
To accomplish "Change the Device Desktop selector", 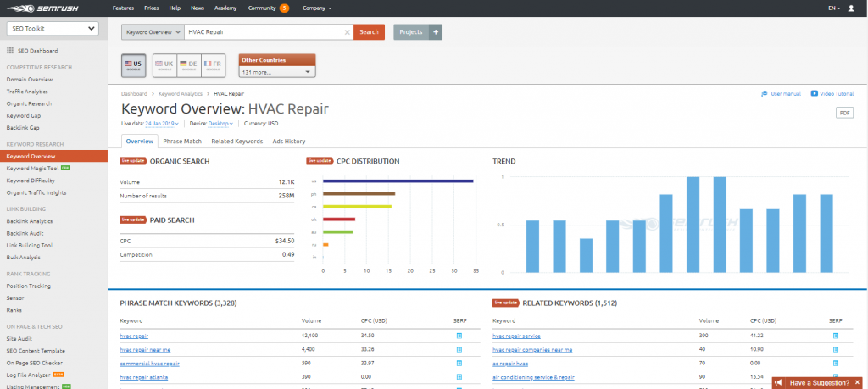I will pyautogui.click(x=221, y=124).
